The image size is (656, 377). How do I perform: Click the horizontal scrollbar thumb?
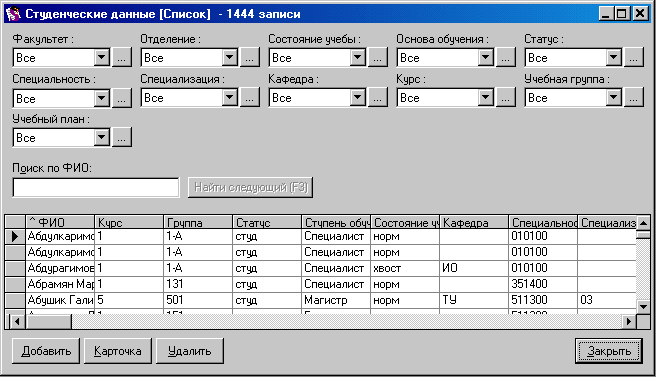(x=48, y=321)
